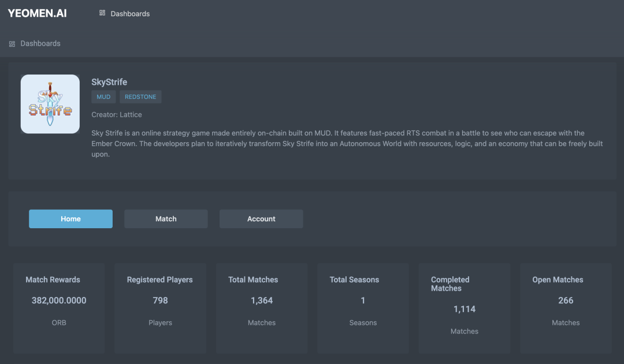Select the REDSTONE tag badge
Image resolution: width=624 pixels, height=364 pixels.
coord(140,97)
